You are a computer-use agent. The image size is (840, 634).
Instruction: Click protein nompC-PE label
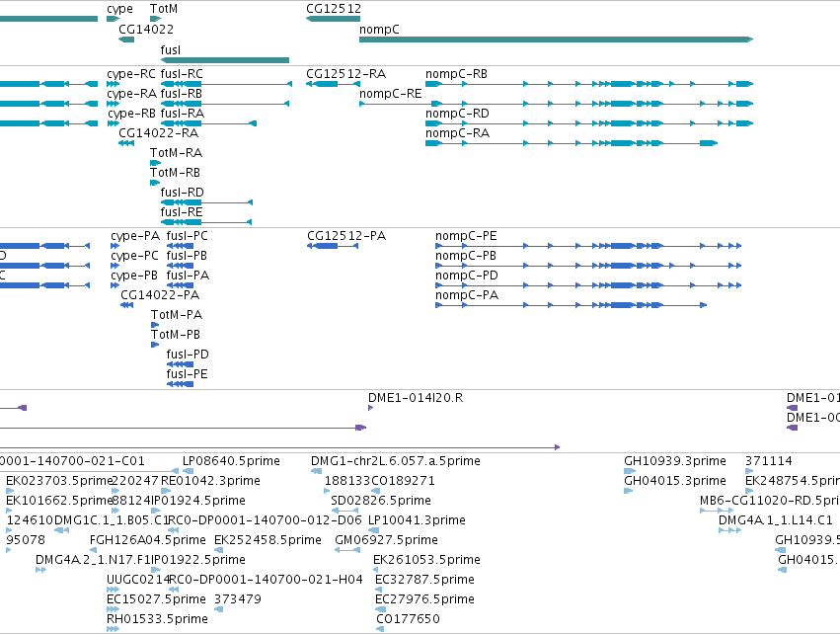pyautogui.click(x=466, y=236)
